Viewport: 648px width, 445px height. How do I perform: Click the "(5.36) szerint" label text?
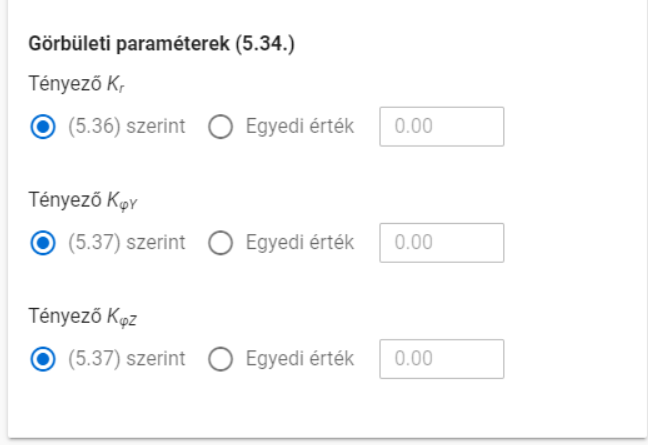point(126,126)
